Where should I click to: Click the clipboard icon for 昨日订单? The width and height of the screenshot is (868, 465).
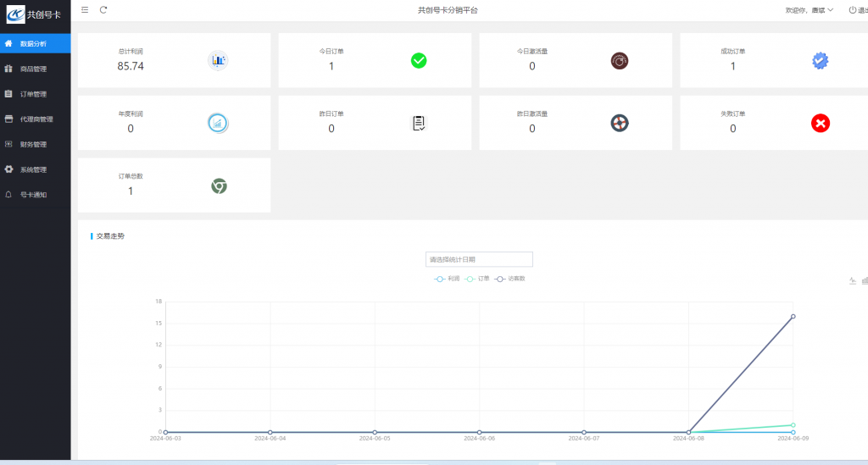pos(419,123)
